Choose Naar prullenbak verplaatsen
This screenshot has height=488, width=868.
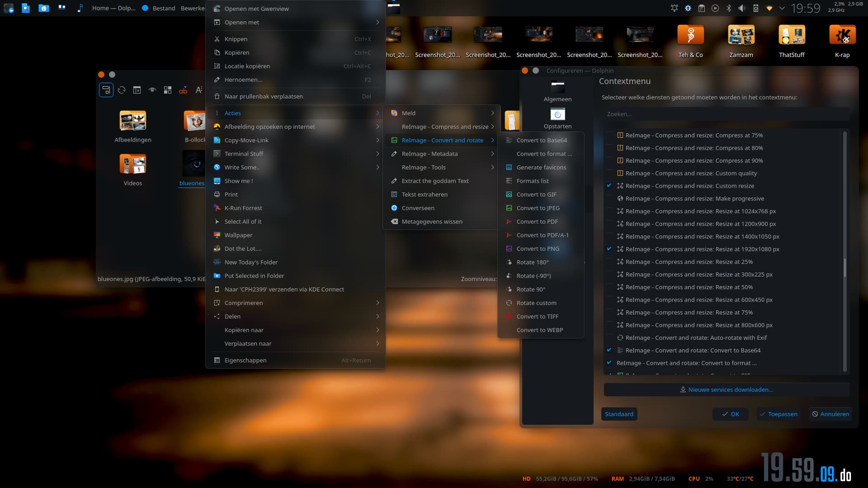tap(264, 96)
